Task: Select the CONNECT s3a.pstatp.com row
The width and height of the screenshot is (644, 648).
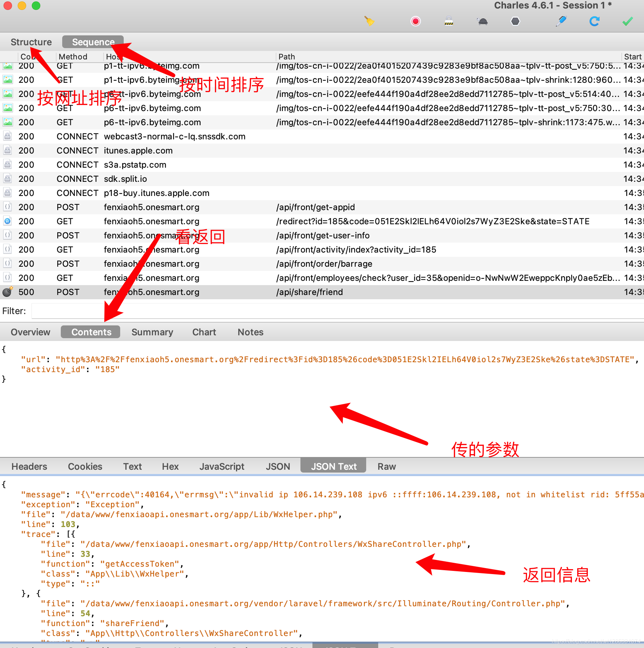Action: [322, 165]
